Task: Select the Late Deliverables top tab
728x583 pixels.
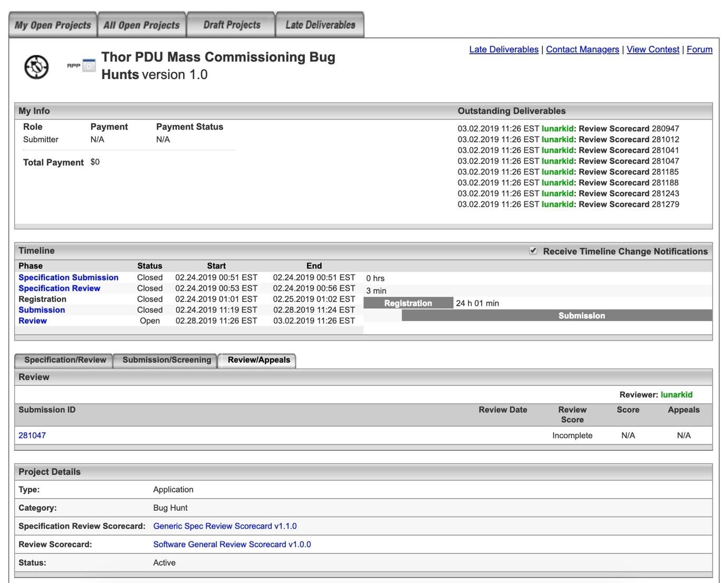Action: click(x=320, y=25)
